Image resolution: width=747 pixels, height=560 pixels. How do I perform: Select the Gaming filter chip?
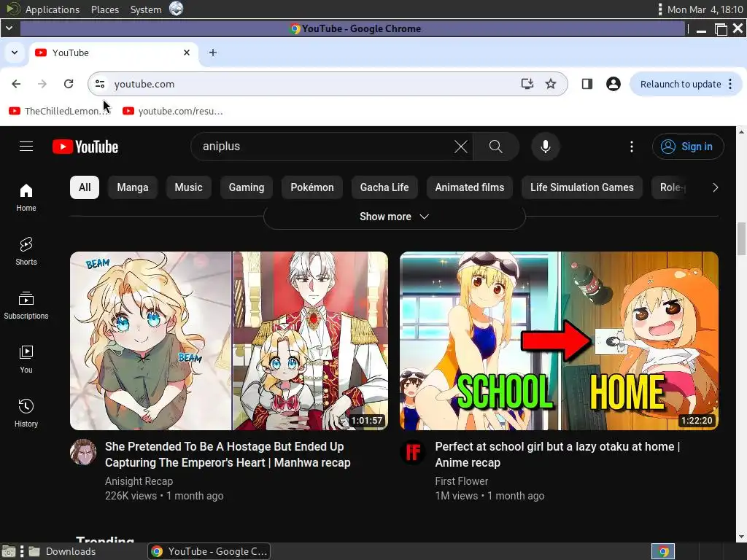click(247, 187)
